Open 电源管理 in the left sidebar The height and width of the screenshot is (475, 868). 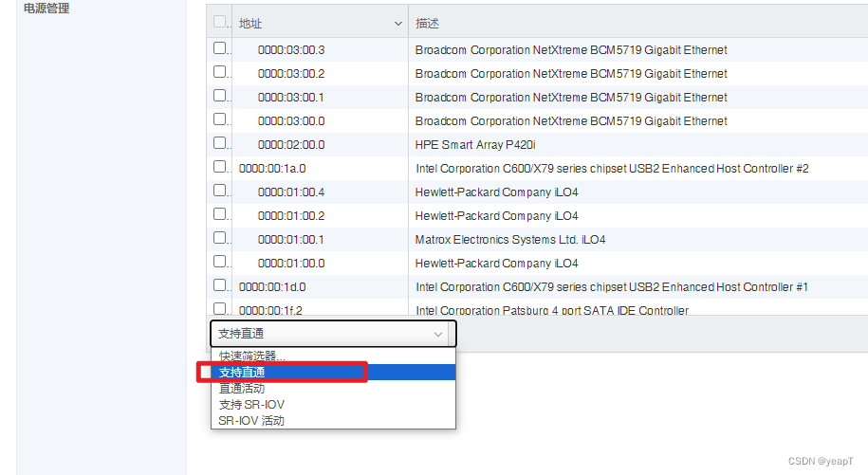point(46,9)
